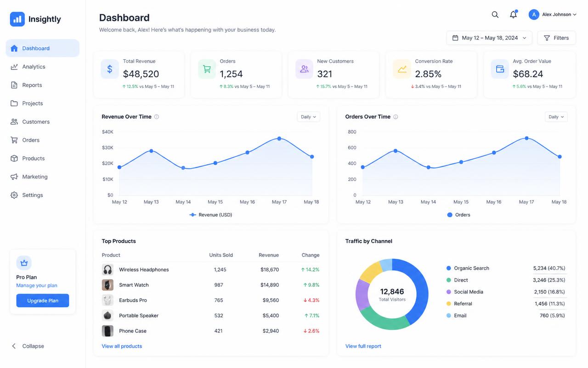This screenshot has height=368, width=588.
Task: Click the Change column header
Action: (x=311, y=255)
